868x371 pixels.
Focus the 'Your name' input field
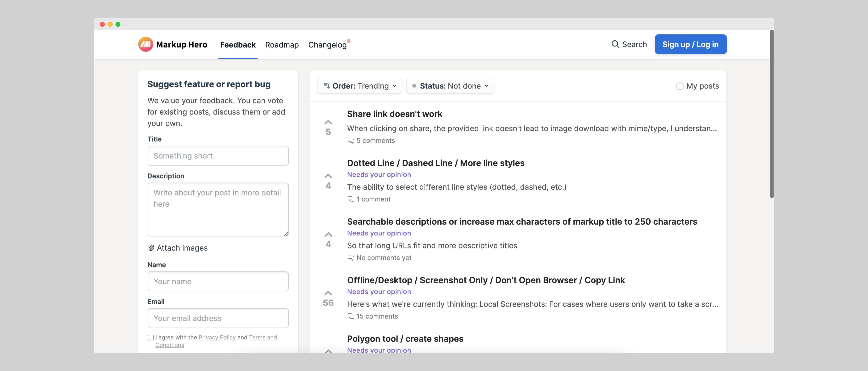point(218,281)
